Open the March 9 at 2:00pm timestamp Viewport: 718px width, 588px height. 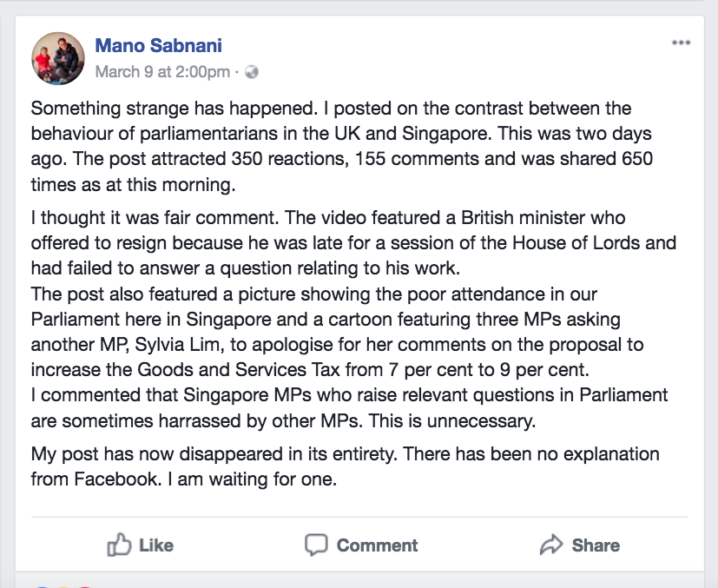point(162,72)
